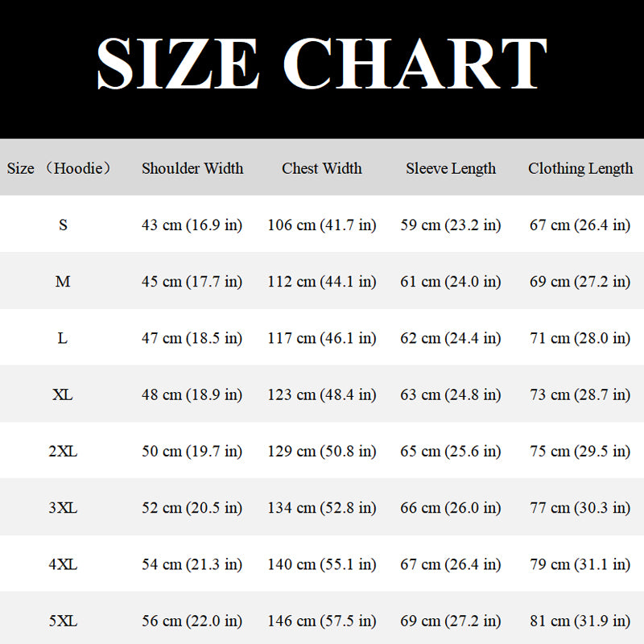Click the 129 cm (50.8 in) chest value
Viewport: 644px width, 644px height.
point(322,452)
